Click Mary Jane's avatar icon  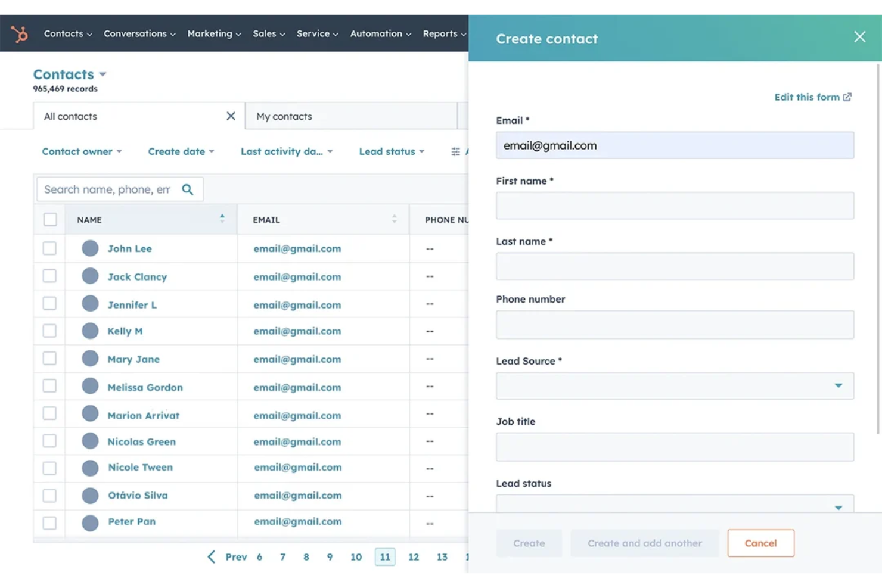[x=90, y=359]
